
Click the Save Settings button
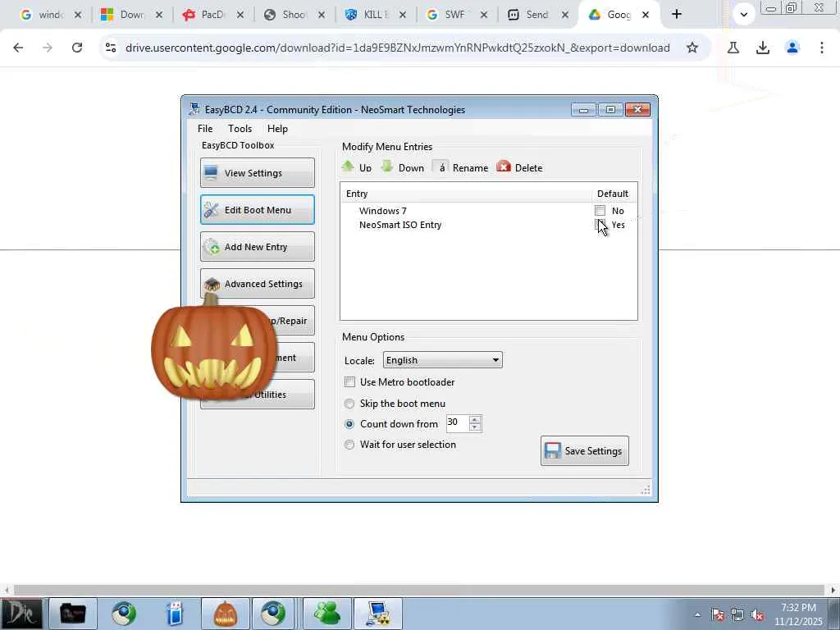(584, 450)
